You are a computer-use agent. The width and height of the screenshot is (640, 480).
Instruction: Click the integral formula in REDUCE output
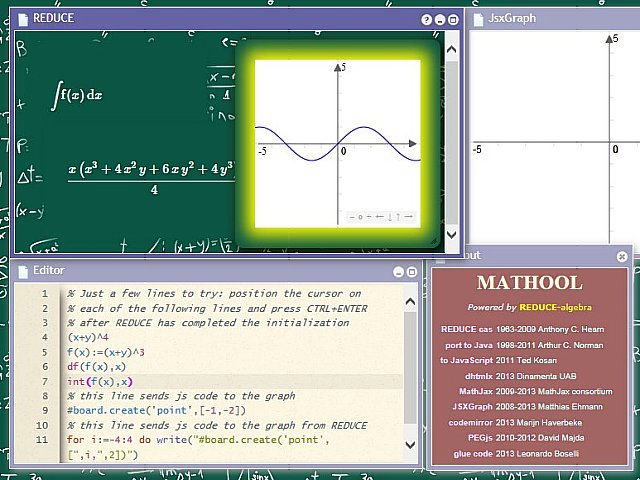point(76,96)
